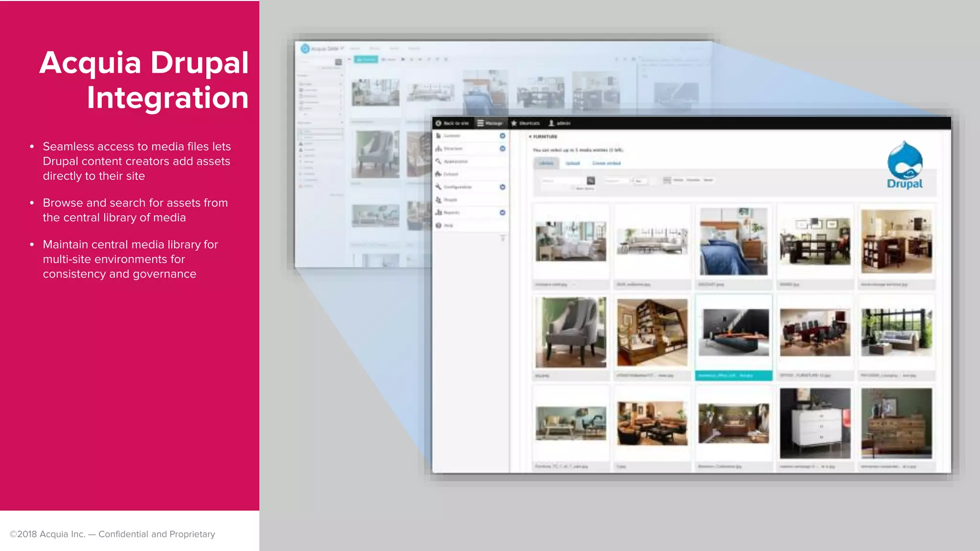Image resolution: width=980 pixels, height=551 pixels.
Task: Select the wooden bunk bed thumbnail
Action: point(652,332)
